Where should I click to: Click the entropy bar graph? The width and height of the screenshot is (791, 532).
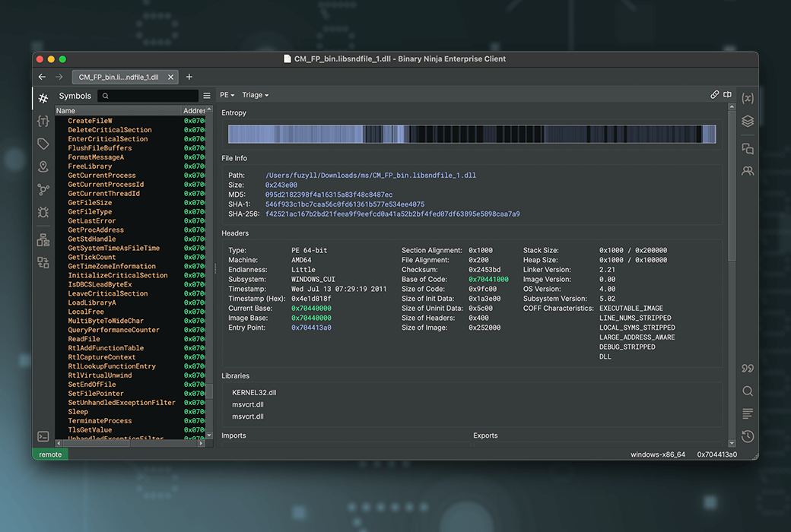coord(472,135)
